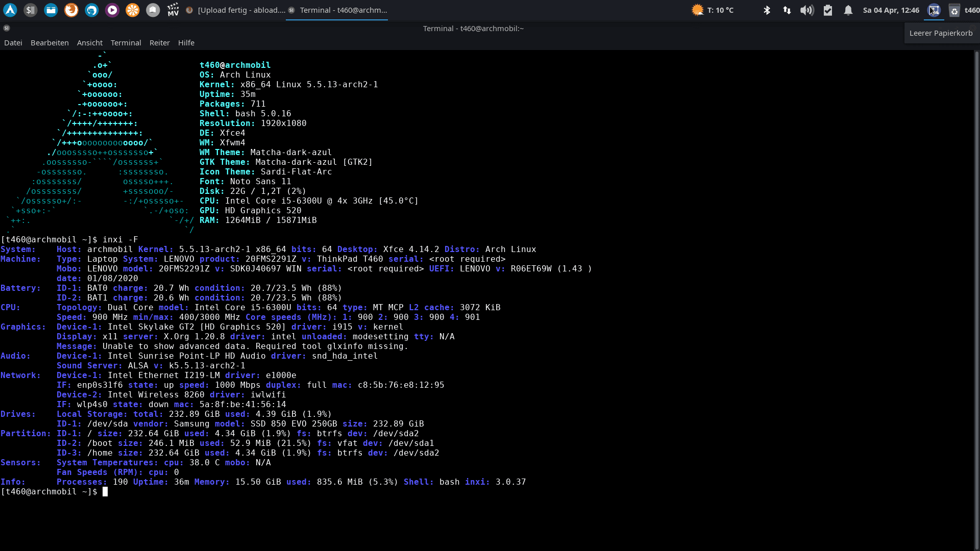
Task: Click the terminal window title bar icon
Action: [x=7, y=28]
